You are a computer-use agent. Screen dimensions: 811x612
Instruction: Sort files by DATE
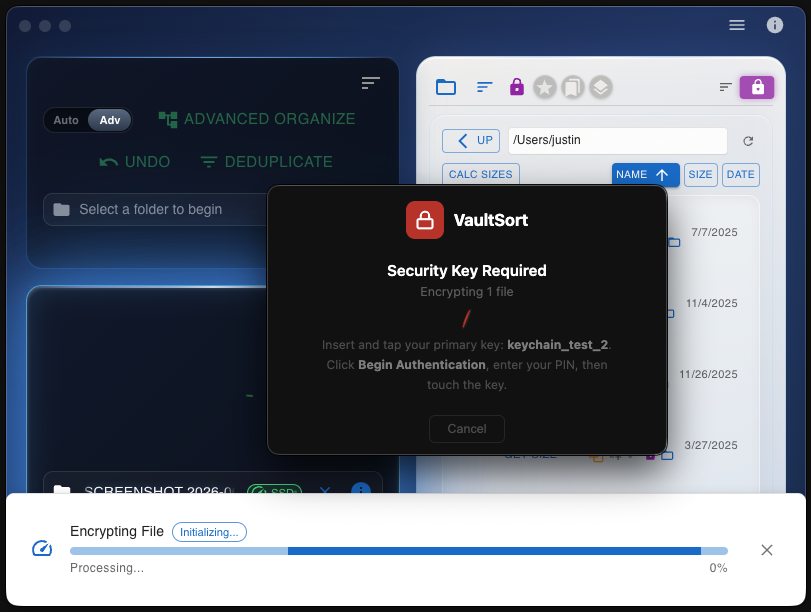[x=740, y=174]
